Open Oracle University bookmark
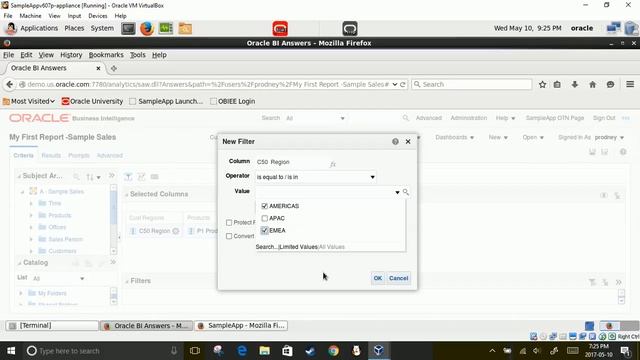 click(92, 101)
